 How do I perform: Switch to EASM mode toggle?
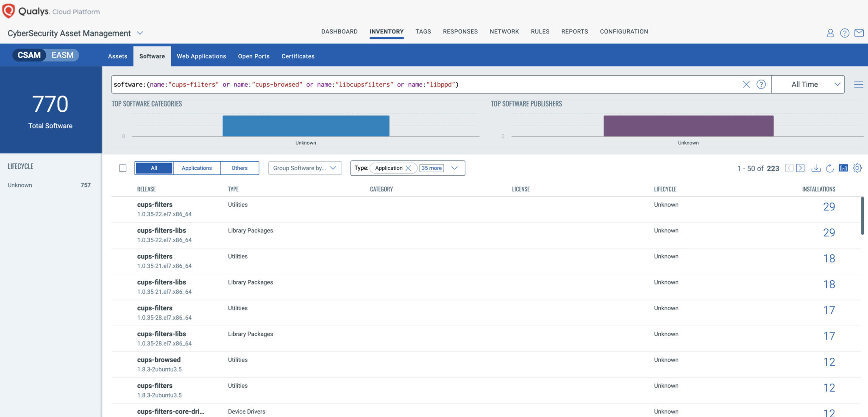pyautogui.click(x=63, y=55)
